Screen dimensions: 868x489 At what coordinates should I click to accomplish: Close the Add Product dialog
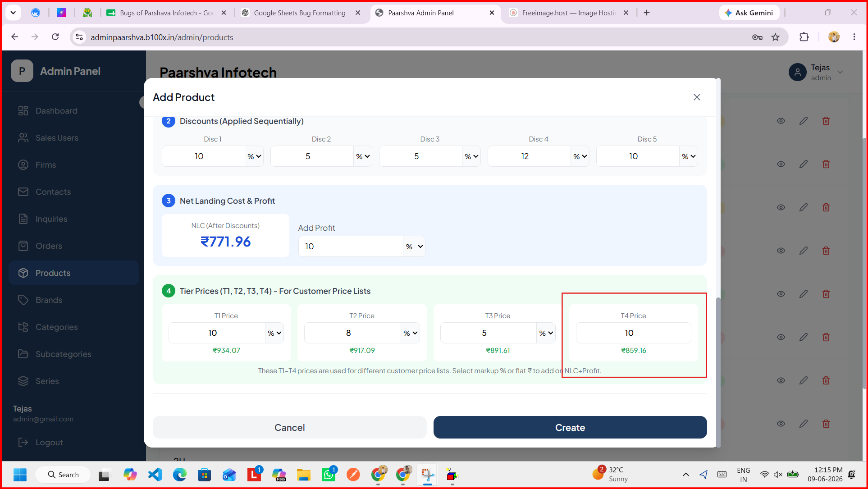tap(697, 97)
